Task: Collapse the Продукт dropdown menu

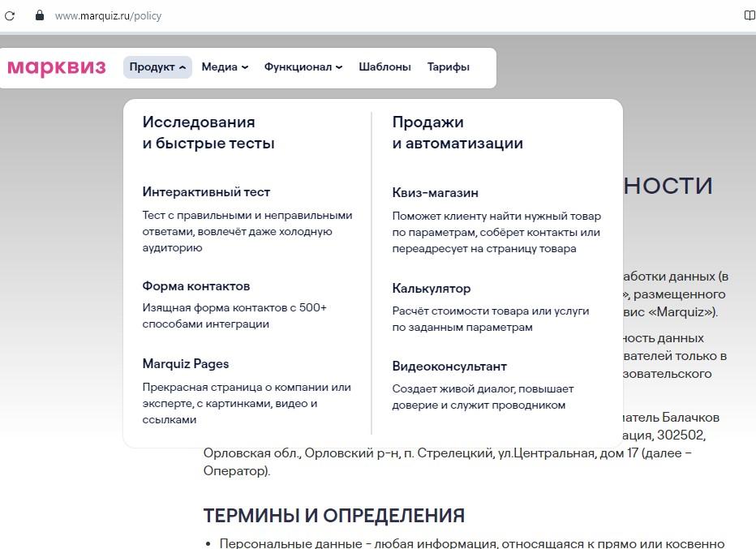Action: (157, 67)
